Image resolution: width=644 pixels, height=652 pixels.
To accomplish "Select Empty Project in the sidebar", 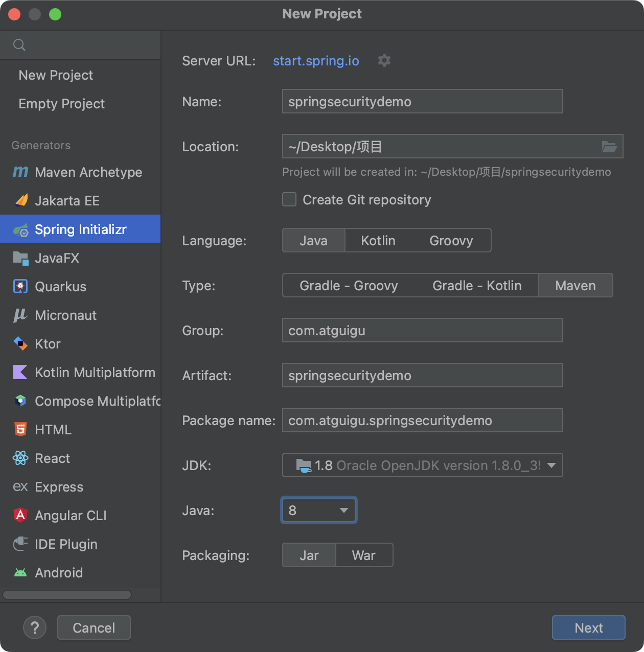I will (62, 104).
